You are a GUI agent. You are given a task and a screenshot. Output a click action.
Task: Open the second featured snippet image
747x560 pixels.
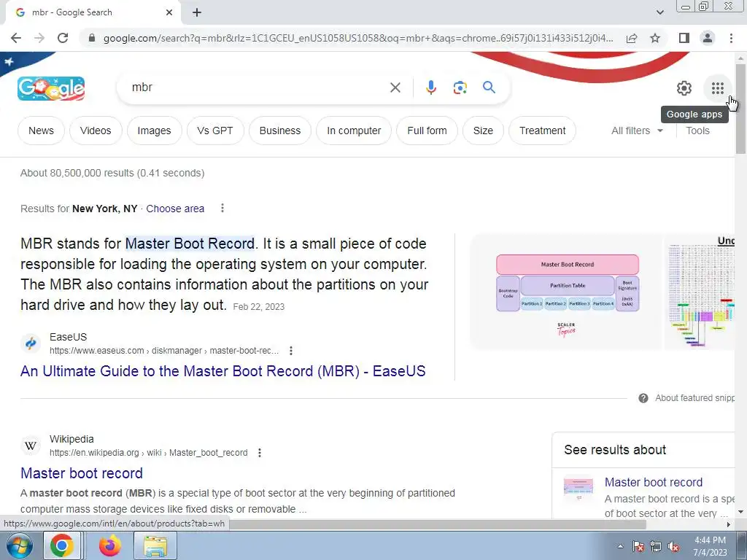pos(700,292)
